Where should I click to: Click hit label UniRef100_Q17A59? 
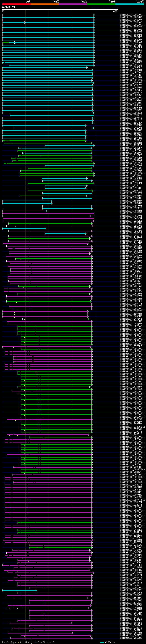[131, 567]
